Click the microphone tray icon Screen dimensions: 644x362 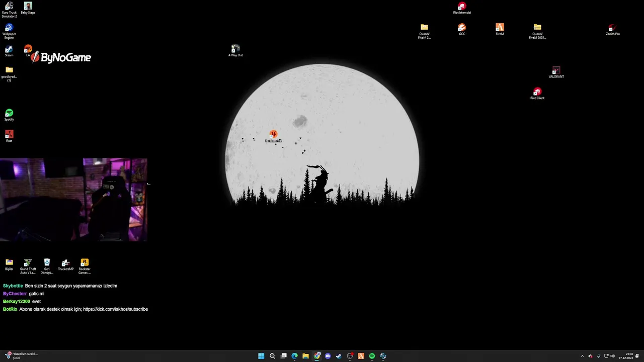pos(598,356)
